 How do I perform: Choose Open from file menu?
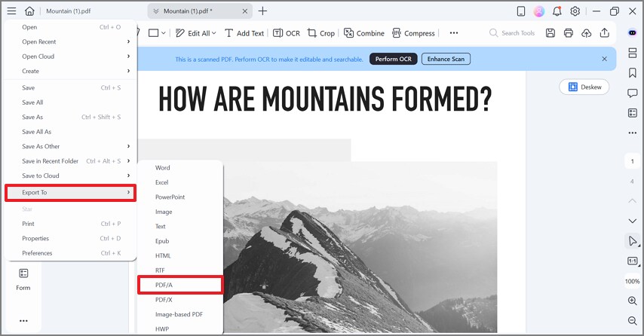pos(71,27)
